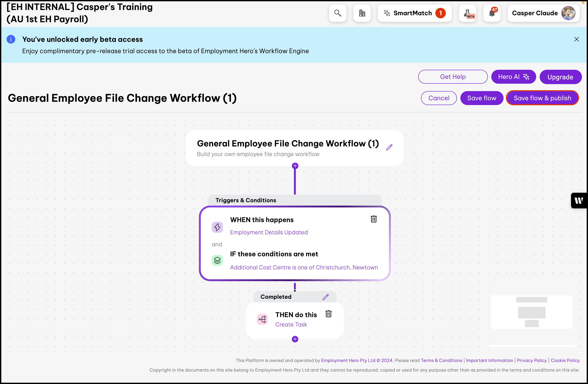The height and width of the screenshot is (384, 588).
Task: Open the Casper Claude profile menu
Action: [x=543, y=13]
